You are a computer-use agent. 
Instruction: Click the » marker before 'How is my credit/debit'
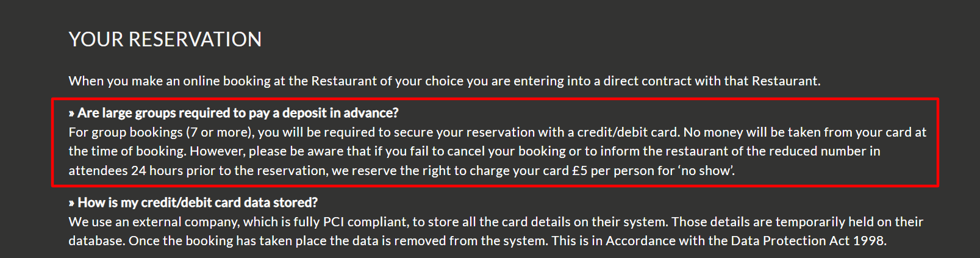(x=71, y=203)
